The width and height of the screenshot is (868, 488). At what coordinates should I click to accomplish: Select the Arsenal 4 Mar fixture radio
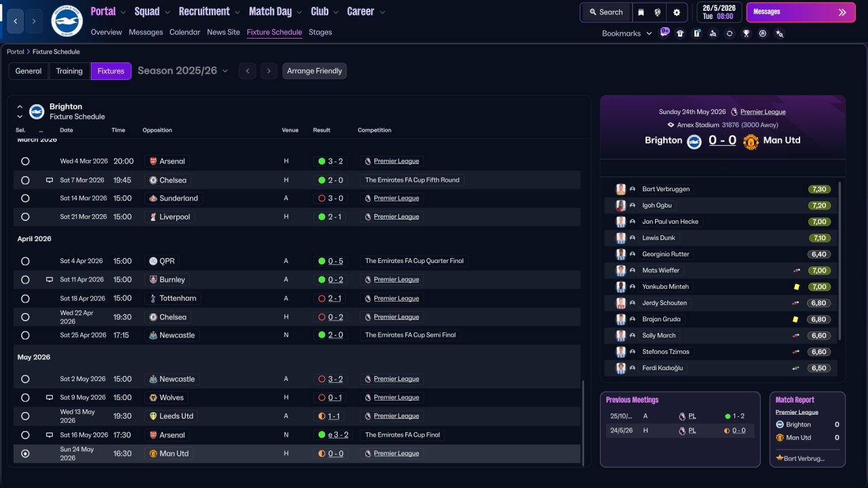25,161
